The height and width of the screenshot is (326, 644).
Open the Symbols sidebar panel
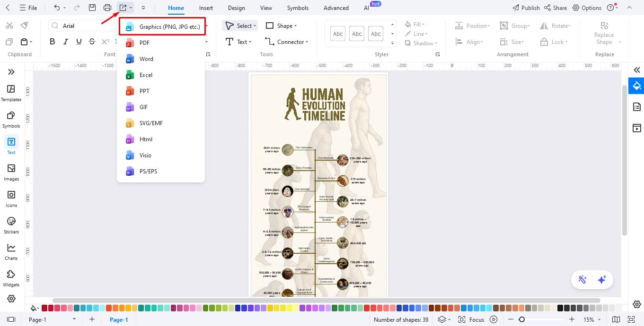coord(11,120)
